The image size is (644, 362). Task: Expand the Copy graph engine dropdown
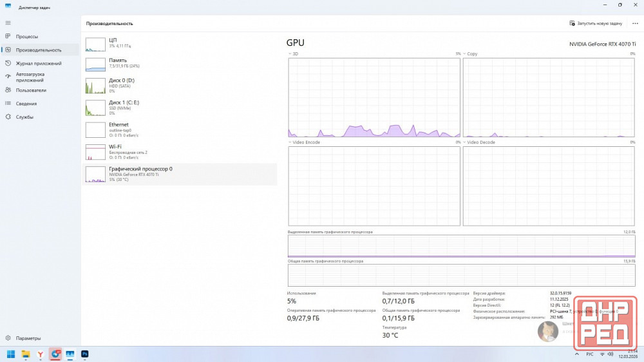tap(465, 54)
